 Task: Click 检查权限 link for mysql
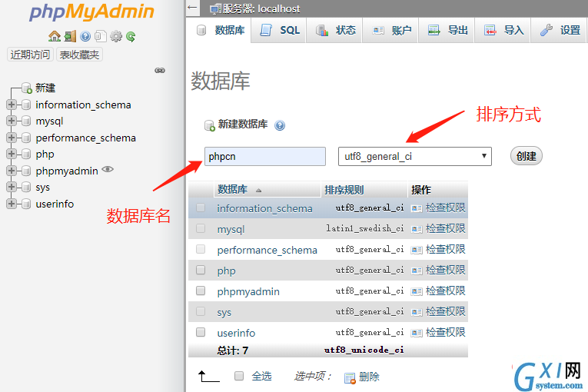pos(446,228)
